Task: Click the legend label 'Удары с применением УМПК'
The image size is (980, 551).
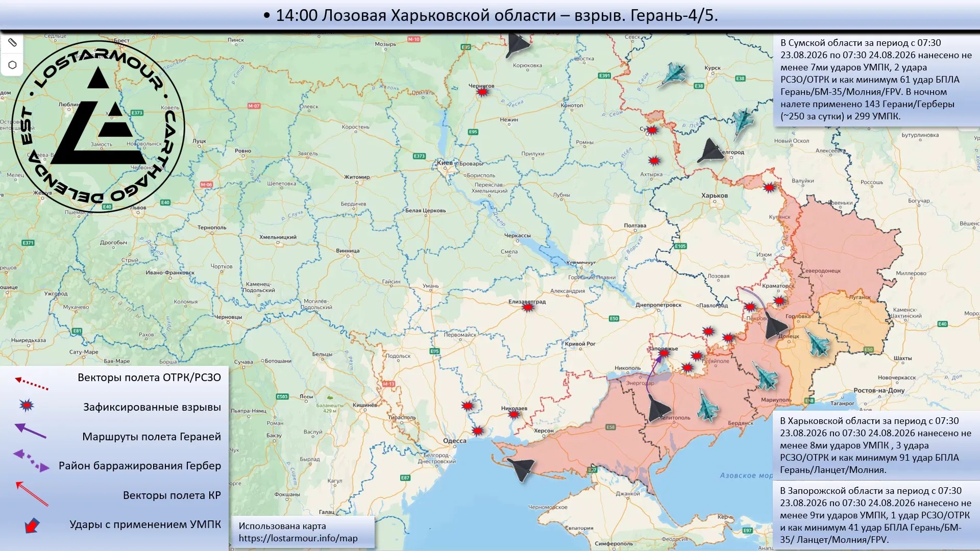Action: pos(145,524)
